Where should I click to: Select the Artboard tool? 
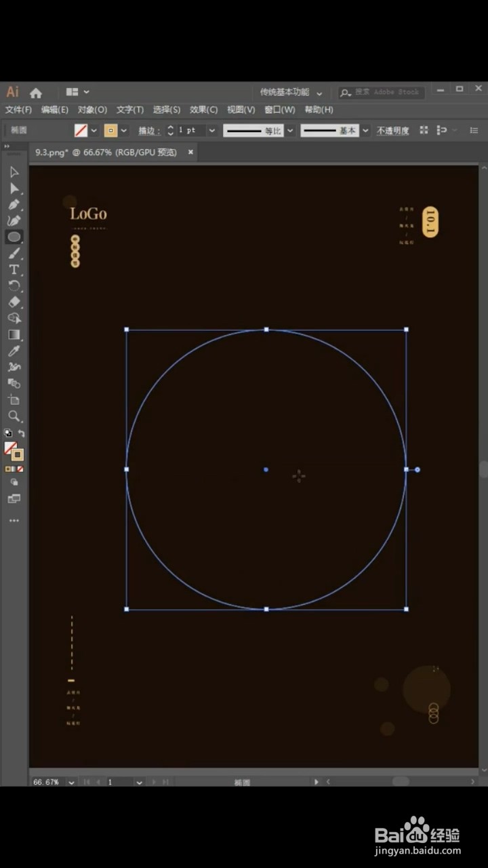tap(14, 400)
